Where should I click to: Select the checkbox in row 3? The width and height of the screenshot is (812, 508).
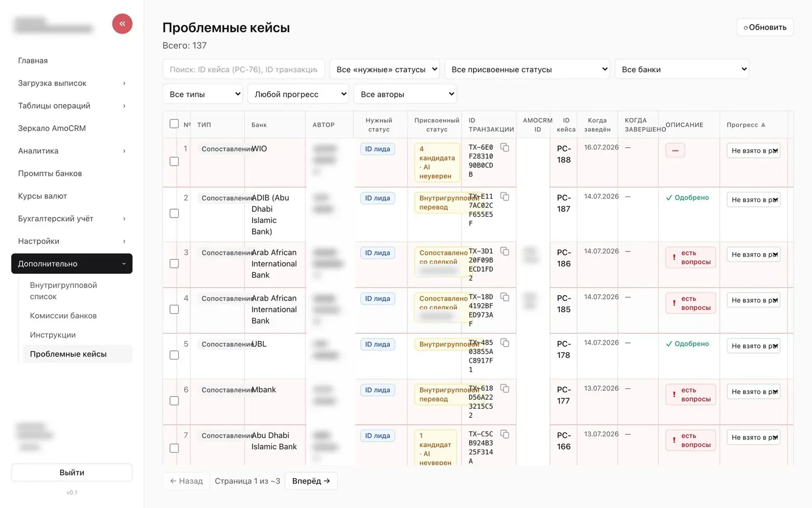point(174,264)
